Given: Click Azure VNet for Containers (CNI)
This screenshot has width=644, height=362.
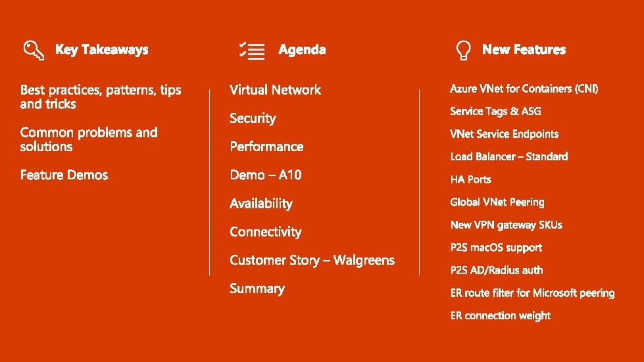Looking at the screenshot, I should [x=524, y=89].
